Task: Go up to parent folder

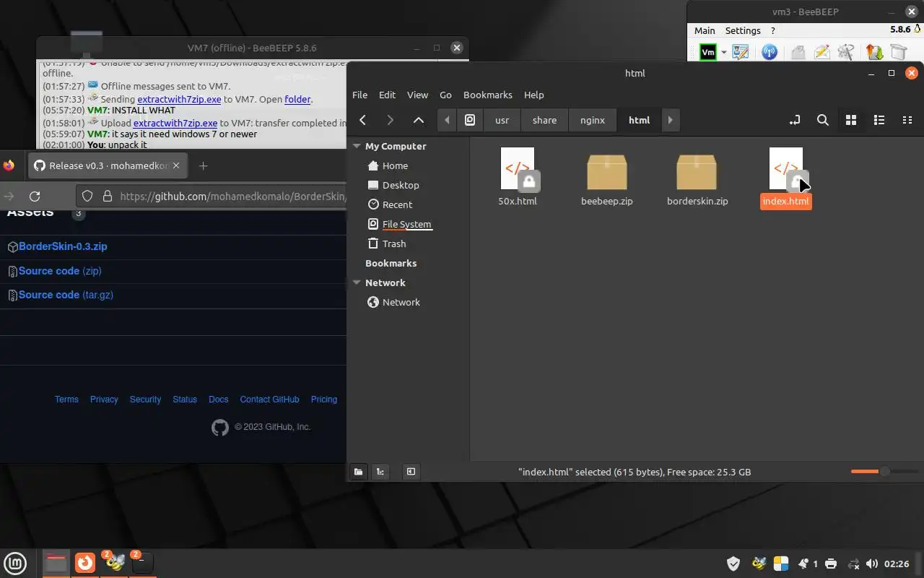Action: click(419, 120)
